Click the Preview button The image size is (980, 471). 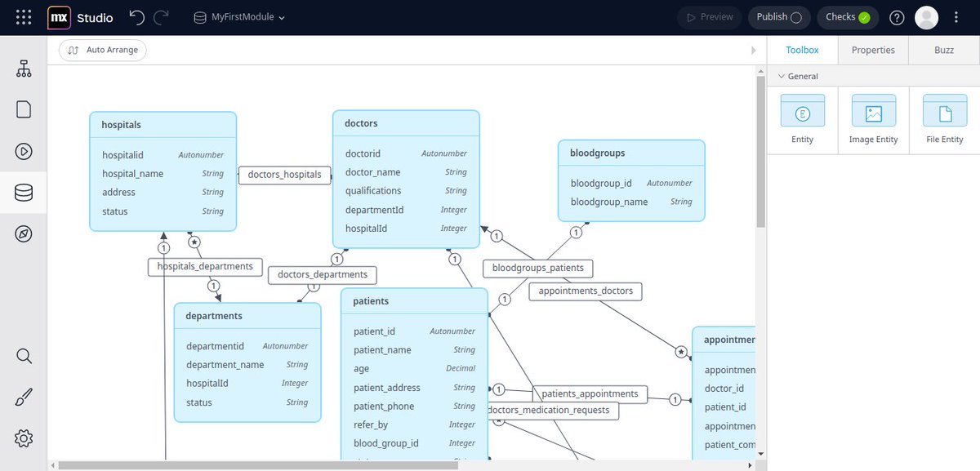(x=709, y=17)
